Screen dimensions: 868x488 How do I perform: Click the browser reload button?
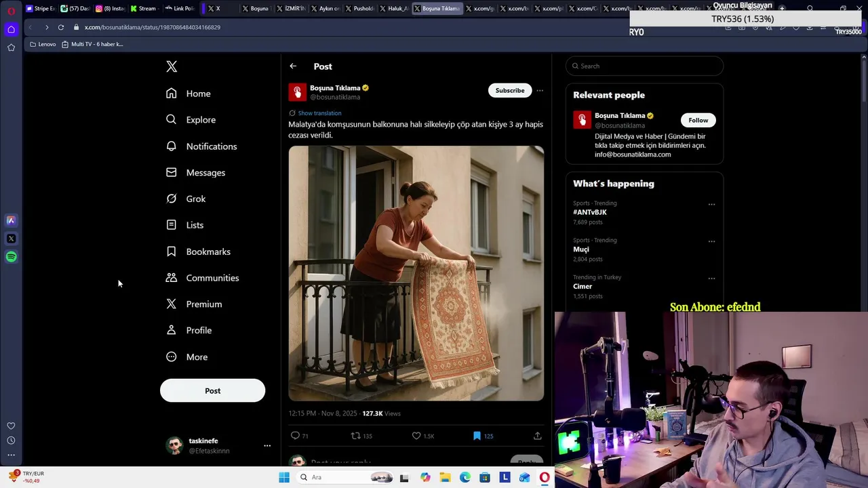(x=61, y=27)
